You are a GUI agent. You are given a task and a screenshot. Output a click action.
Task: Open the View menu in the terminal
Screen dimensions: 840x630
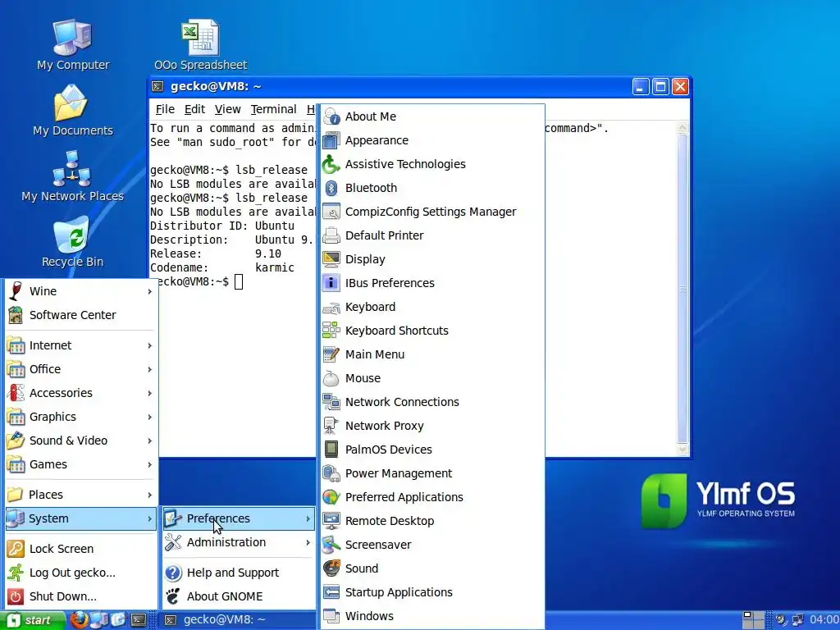click(228, 109)
